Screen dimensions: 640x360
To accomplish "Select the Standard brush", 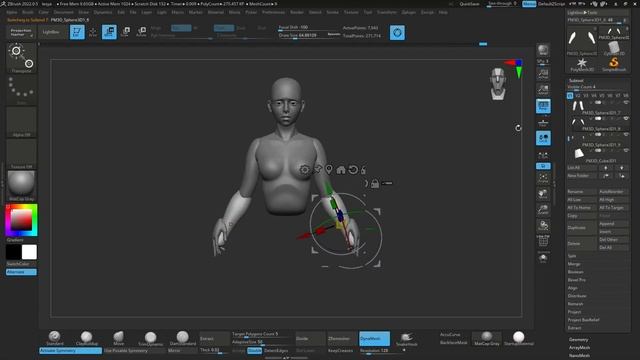I will point(55,338).
